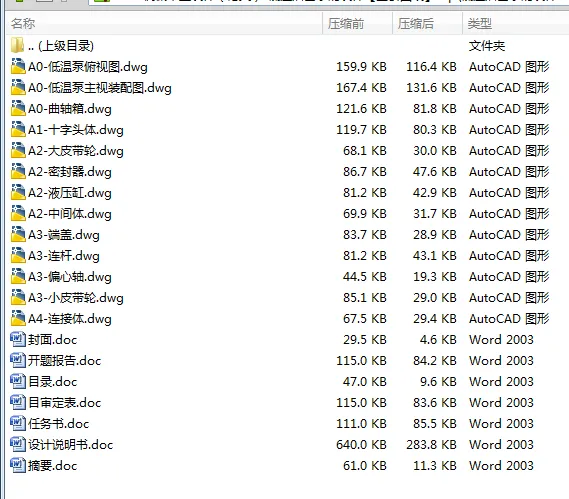Select the A2-密封器.dwg file icon

pos(18,172)
